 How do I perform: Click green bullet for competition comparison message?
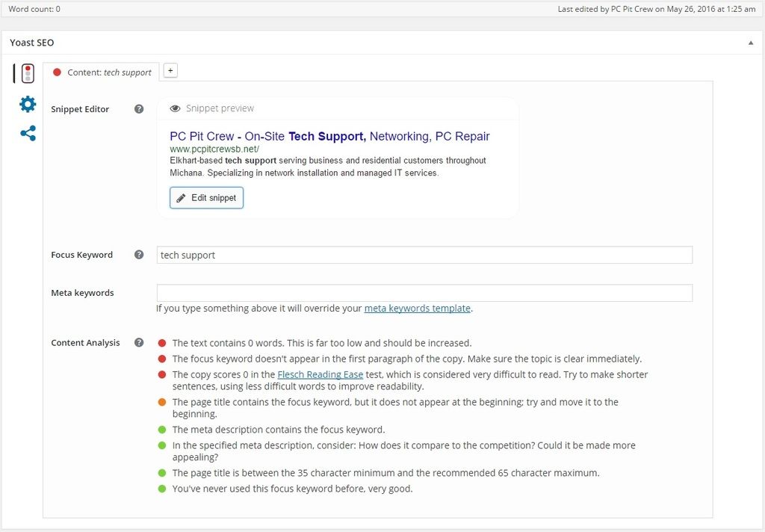click(x=162, y=445)
